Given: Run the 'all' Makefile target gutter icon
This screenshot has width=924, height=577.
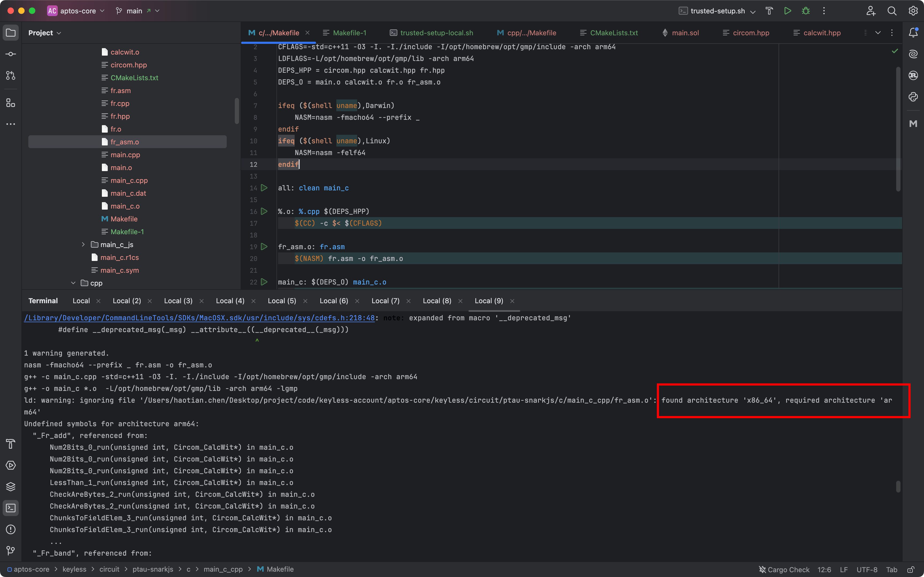Looking at the screenshot, I should pos(264,188).
